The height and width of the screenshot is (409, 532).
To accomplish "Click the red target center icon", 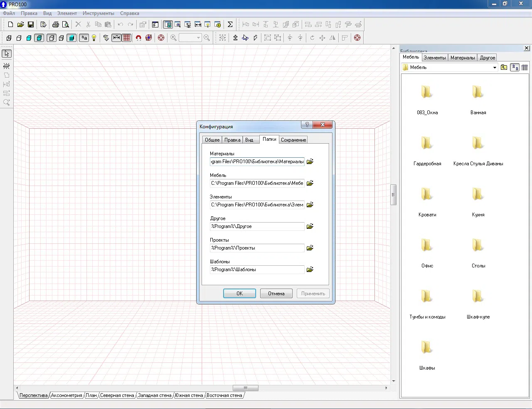I will click(x=161, y=38).
